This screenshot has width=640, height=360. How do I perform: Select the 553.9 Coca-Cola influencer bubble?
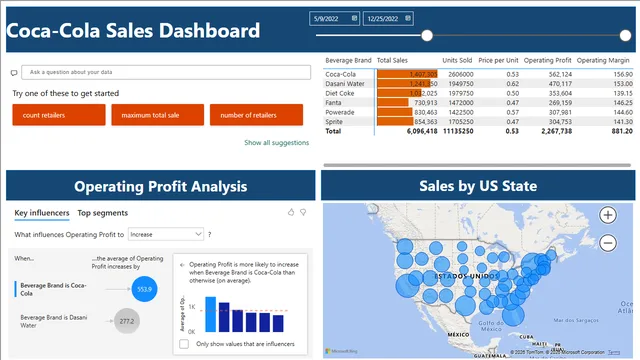(144, 289)
